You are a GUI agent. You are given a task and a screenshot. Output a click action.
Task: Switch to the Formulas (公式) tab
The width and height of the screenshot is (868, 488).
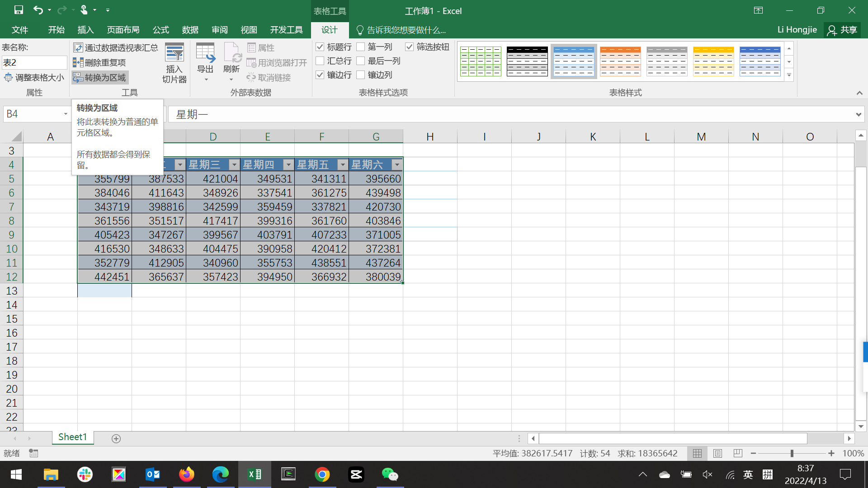click(x=160, y=30)
